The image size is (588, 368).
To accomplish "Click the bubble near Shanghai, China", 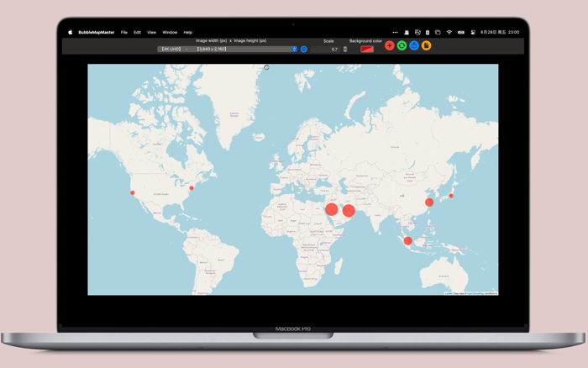I will click(x=429, y=202).
